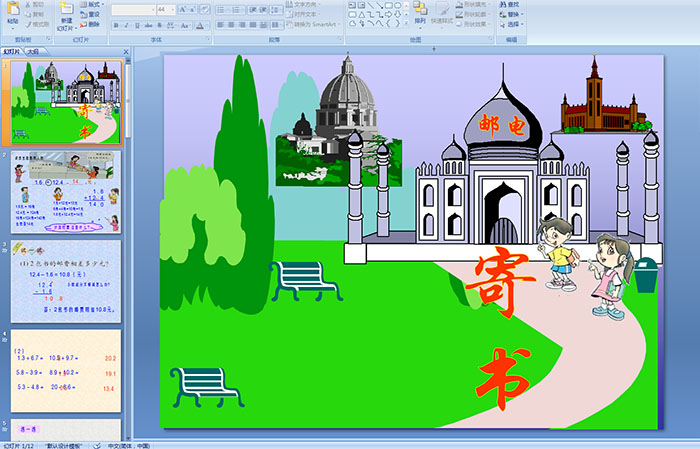Click the Font Color button
The height and width of the screenshot is (449, 700).
[200, 25]
